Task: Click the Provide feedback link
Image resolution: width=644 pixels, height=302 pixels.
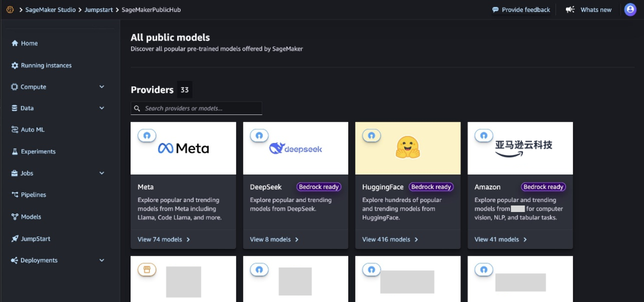Action: (x=521, y=10)
